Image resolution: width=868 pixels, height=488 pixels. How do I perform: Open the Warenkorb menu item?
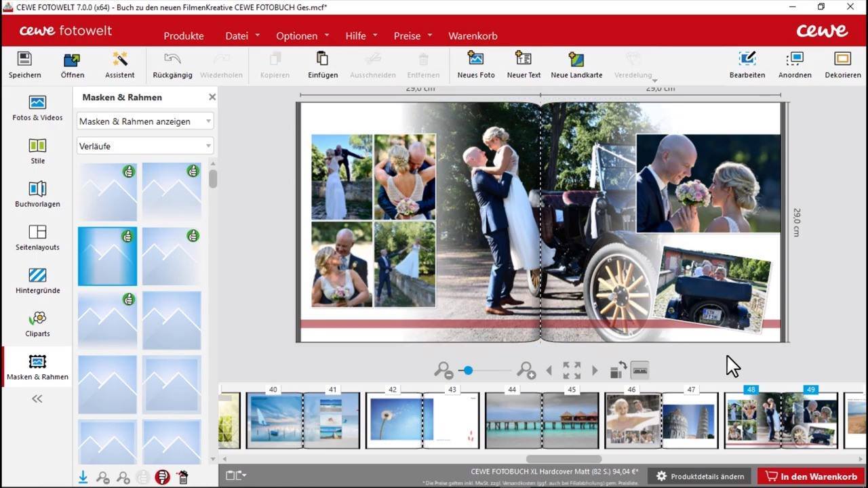pyautogui.click(x=473, y=36)
